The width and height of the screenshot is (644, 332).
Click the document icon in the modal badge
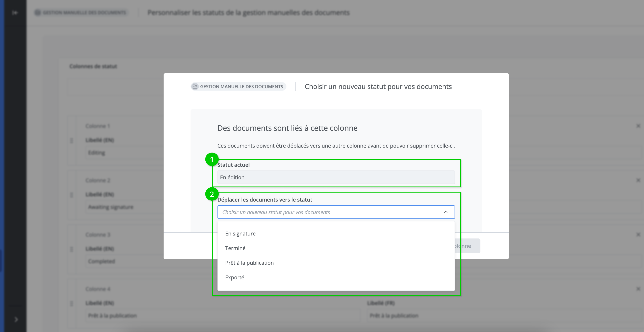pos(195,87)
